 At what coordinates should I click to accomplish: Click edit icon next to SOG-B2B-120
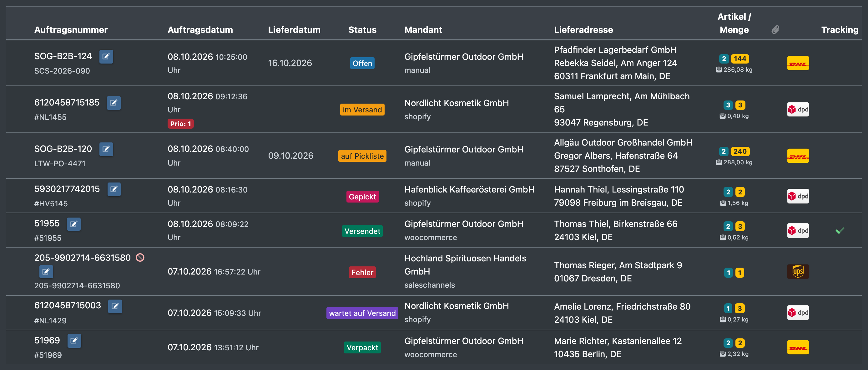(106, 149)
